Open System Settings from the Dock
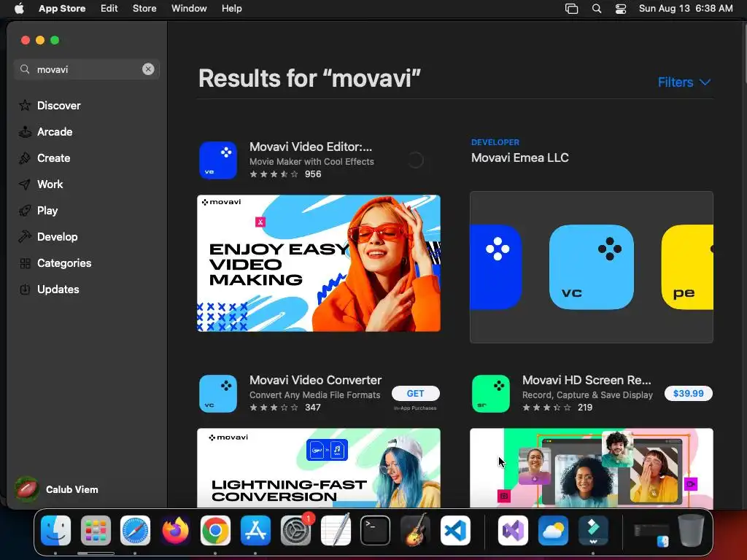This screenshot has width=747, height=560. (295, 530)
